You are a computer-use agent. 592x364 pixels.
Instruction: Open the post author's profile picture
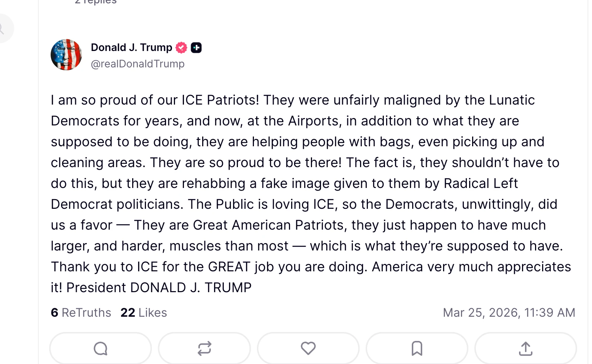pos(66,55)
